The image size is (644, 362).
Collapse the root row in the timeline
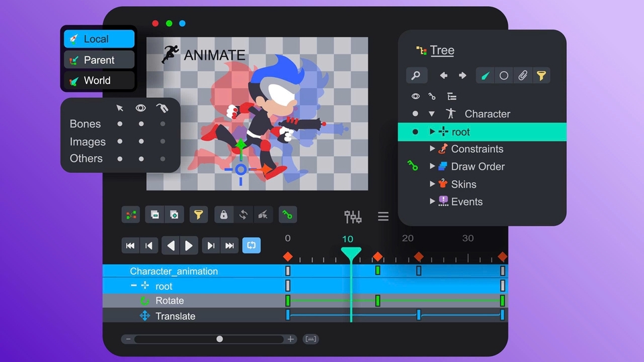pos(133,286)
